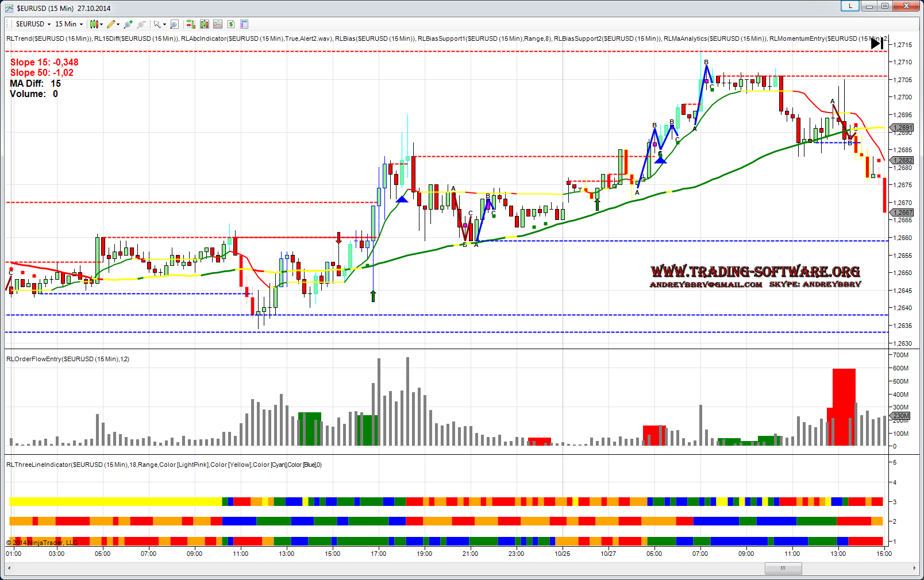Expand the 15 Min interval dropdown

69,24
